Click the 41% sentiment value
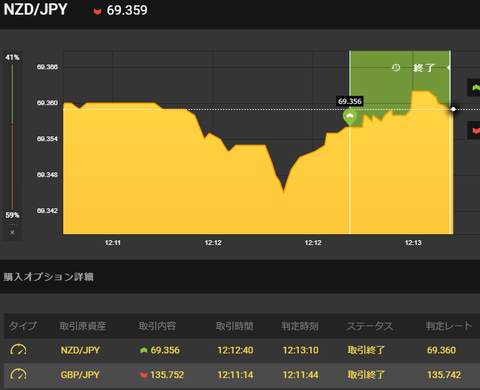The height and width of the screenshot is (390, 480). (12, 58)
